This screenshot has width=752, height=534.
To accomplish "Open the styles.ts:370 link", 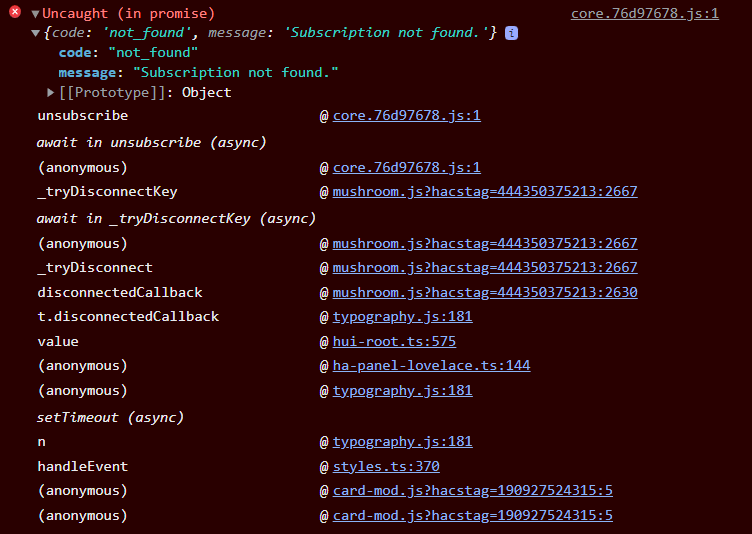I will click(x=386, y=466).
